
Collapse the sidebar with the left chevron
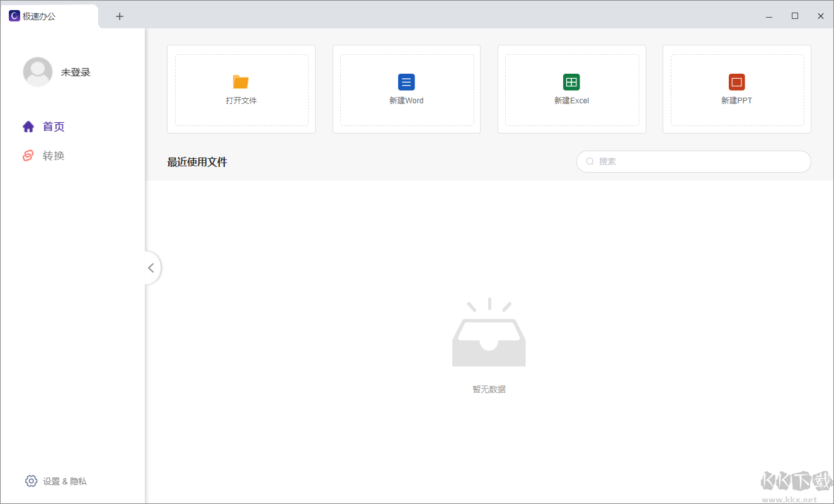click(x=151, y=267)
